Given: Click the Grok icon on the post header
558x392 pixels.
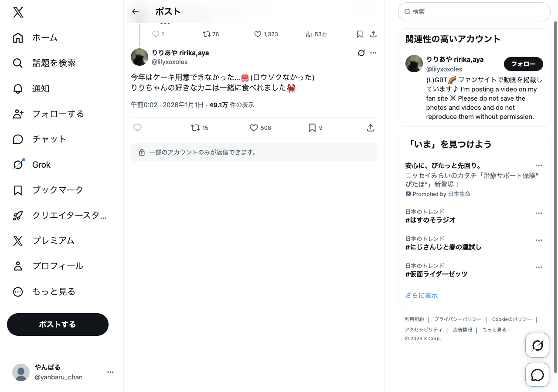Looking at the screenshot, I should 361,53.
